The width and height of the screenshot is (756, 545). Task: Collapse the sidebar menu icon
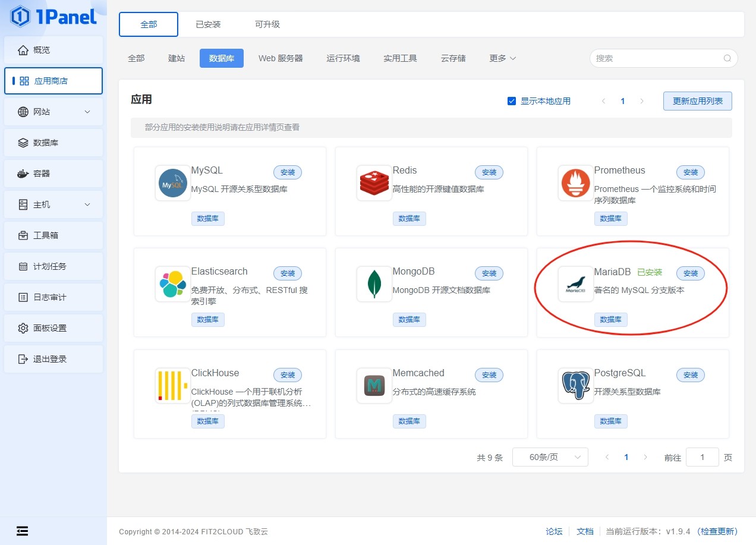22,531
